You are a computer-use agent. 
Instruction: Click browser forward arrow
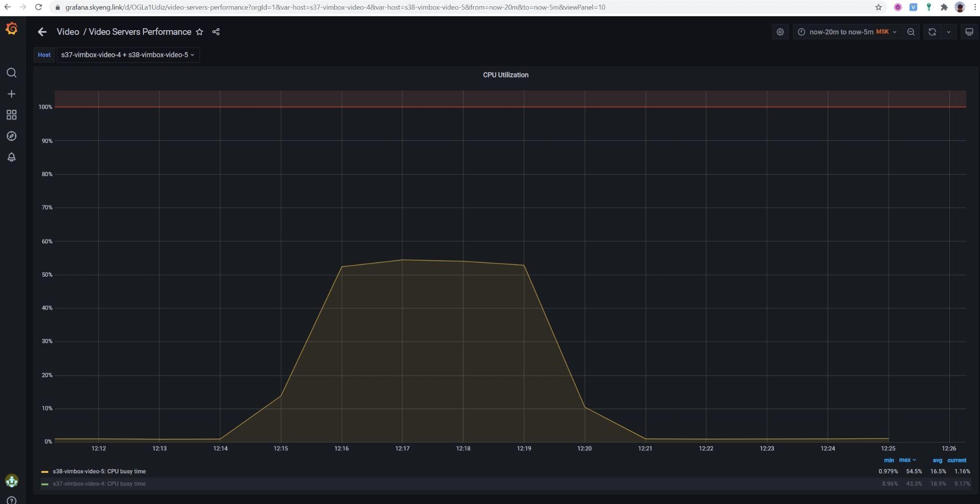(22, 7)
